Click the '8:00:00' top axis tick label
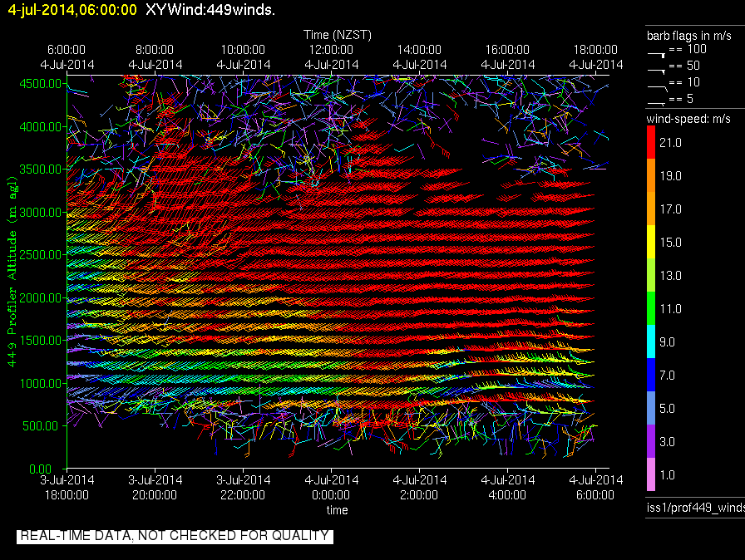 point(155,50)
